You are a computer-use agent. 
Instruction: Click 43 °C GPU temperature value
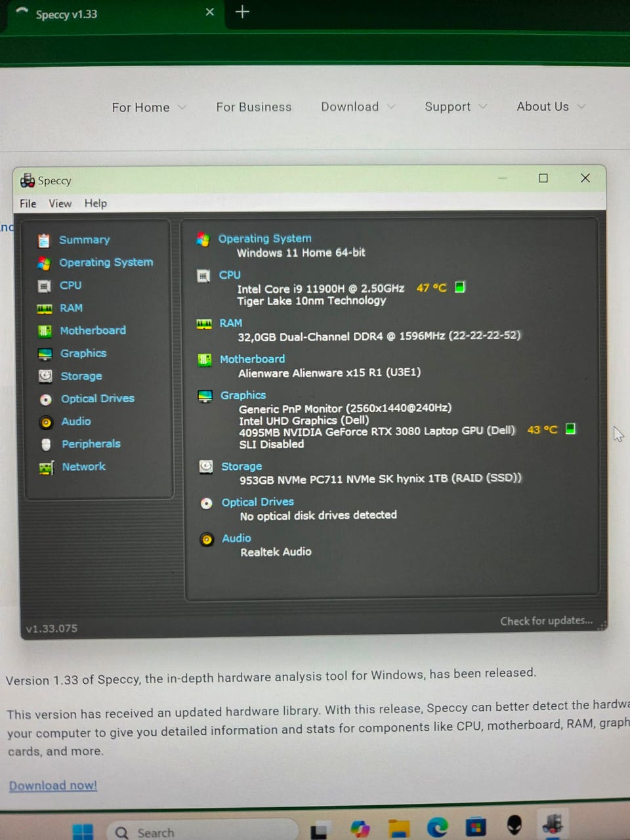(542, 429)
